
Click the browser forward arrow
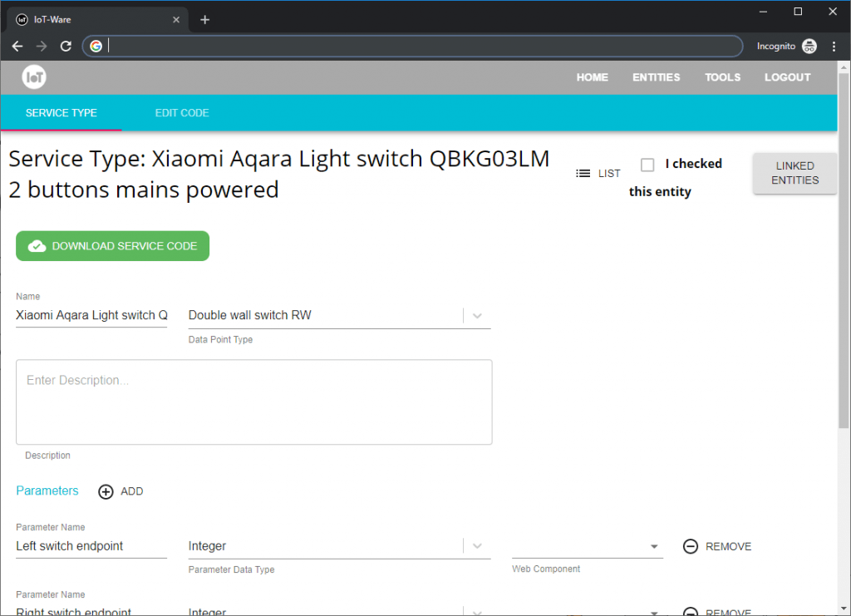42,46
